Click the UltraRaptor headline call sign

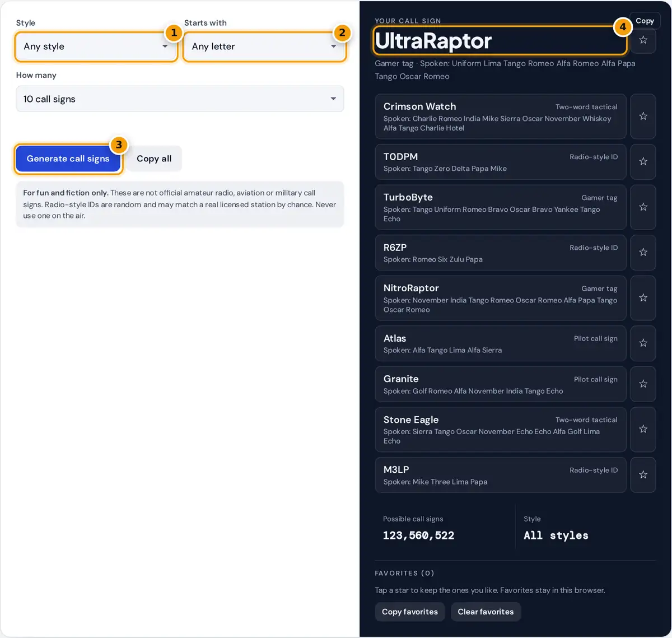[x=433, y=41]
